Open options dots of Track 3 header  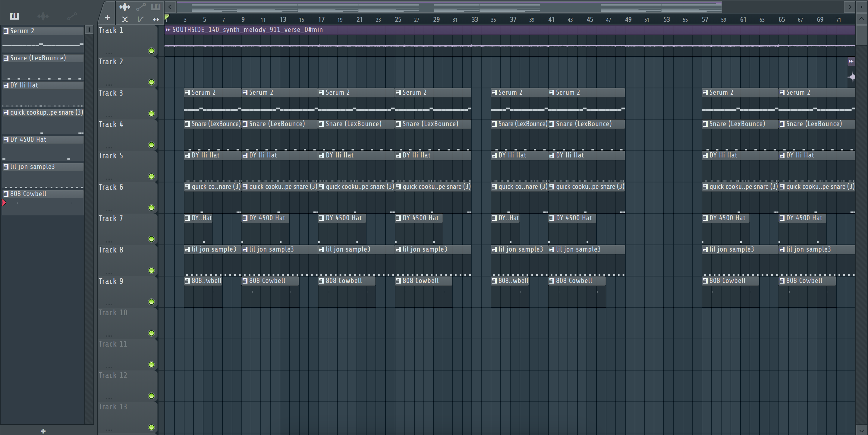tap(108, 116)
